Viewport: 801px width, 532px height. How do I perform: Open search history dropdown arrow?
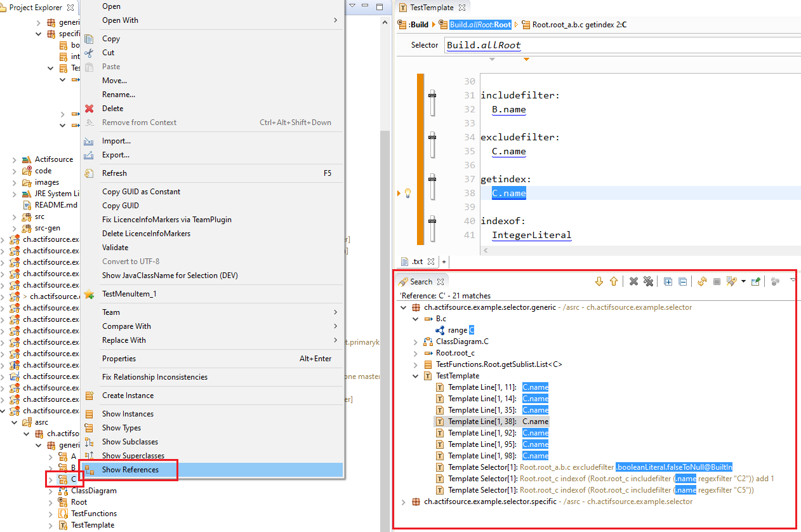pyautogui.click(x=743, y=281)
